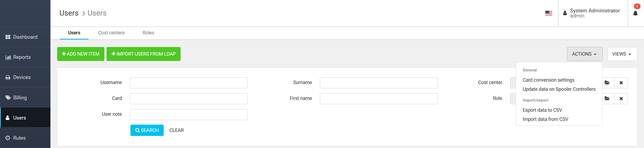Click the notification bell icon

(x=635, y=13)
